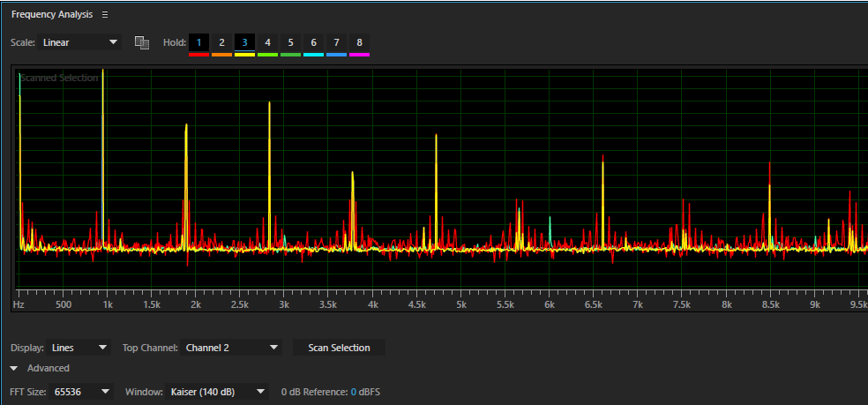Click the 5k label on frequency axis
This screenshot has height=405, width=868.
tap(461, 304)
